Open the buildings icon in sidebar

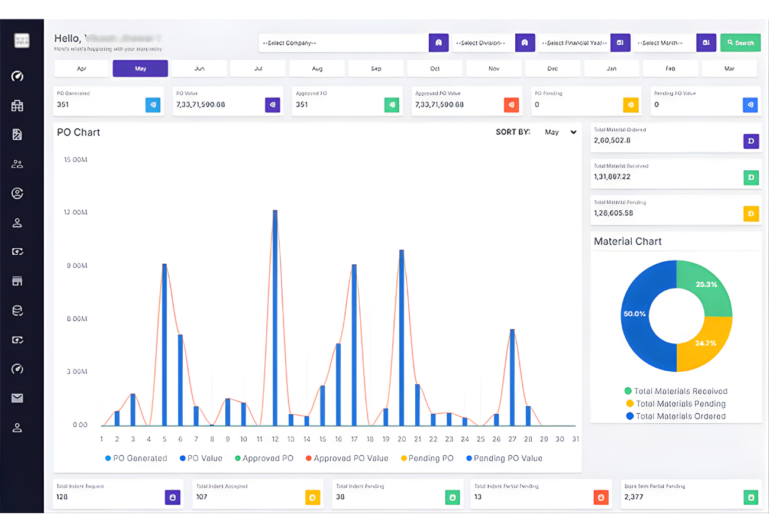17,106
